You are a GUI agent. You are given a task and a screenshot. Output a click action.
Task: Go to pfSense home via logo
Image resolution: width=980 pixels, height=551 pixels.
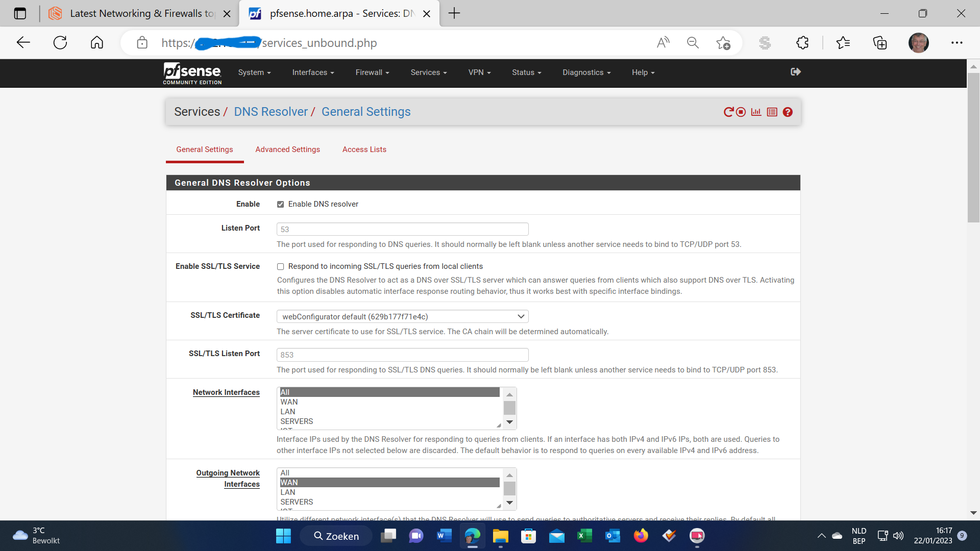tap(192, 73)
